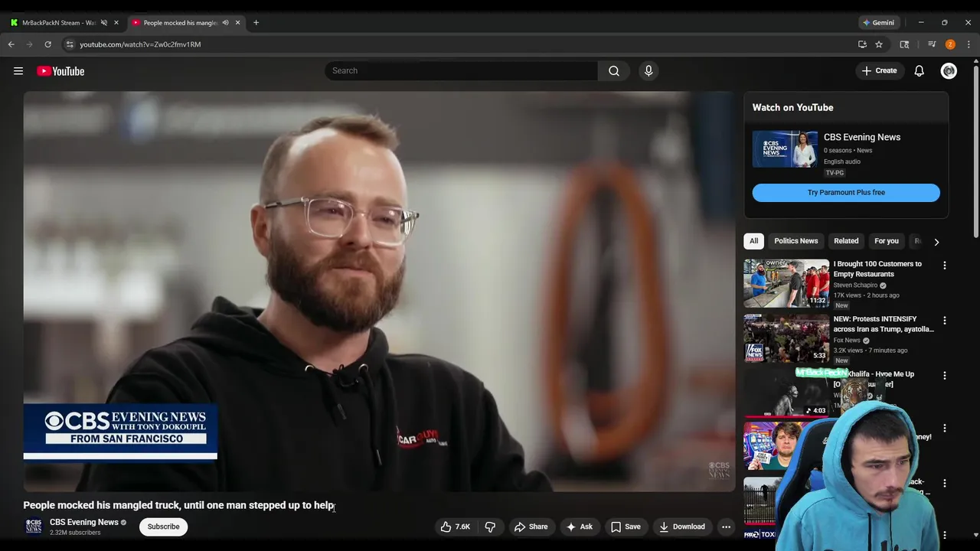This screenshot has width=980, height=551.
Task: Click the magnifier search button
Action: point(614,70)
